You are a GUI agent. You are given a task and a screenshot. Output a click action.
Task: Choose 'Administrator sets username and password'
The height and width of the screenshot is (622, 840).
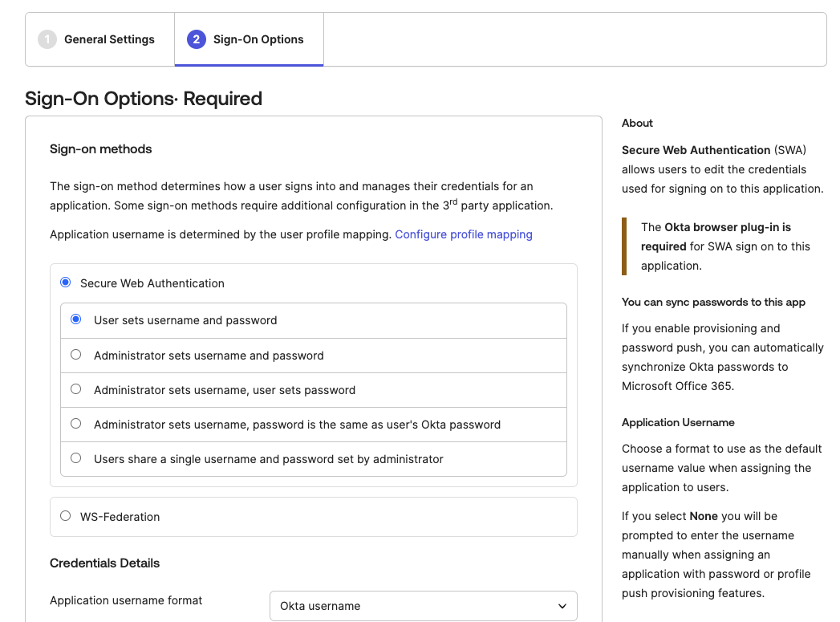coord(76,354)
